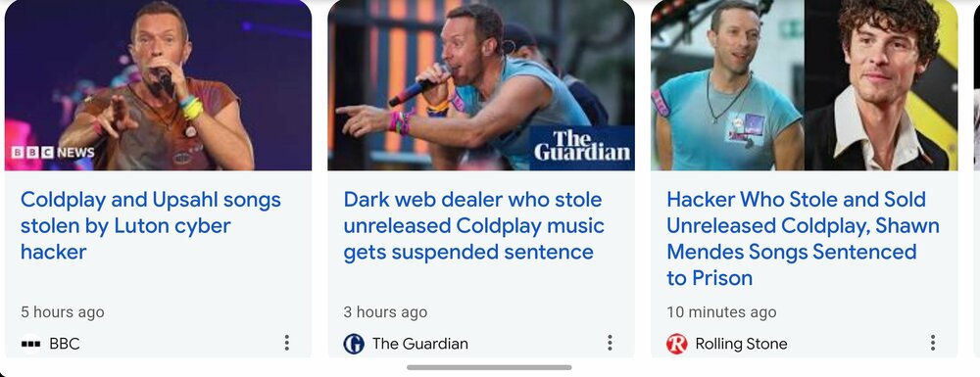Select the Guardian article thumbnail image
The image size is (980, 377).
point(481,85)
